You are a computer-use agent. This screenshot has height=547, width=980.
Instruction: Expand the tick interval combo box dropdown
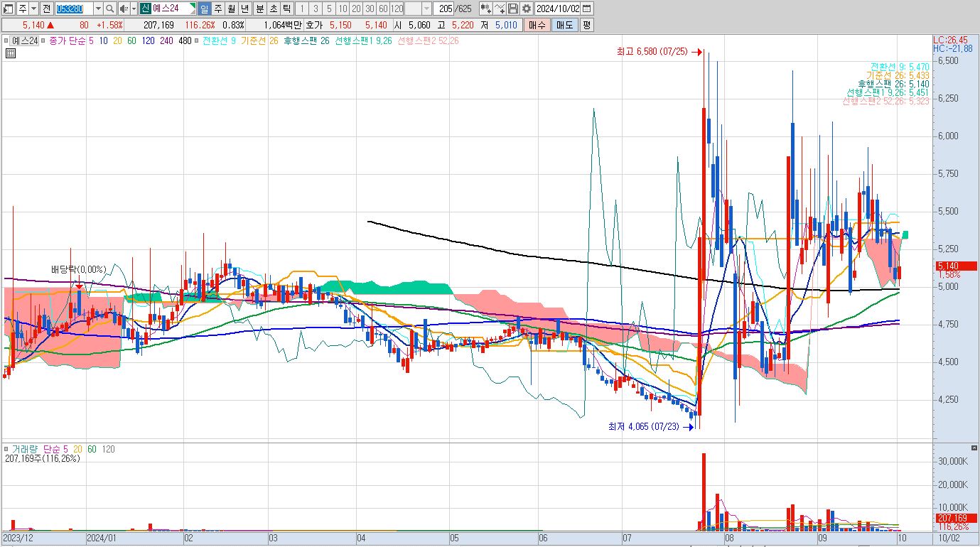point(426,9)
